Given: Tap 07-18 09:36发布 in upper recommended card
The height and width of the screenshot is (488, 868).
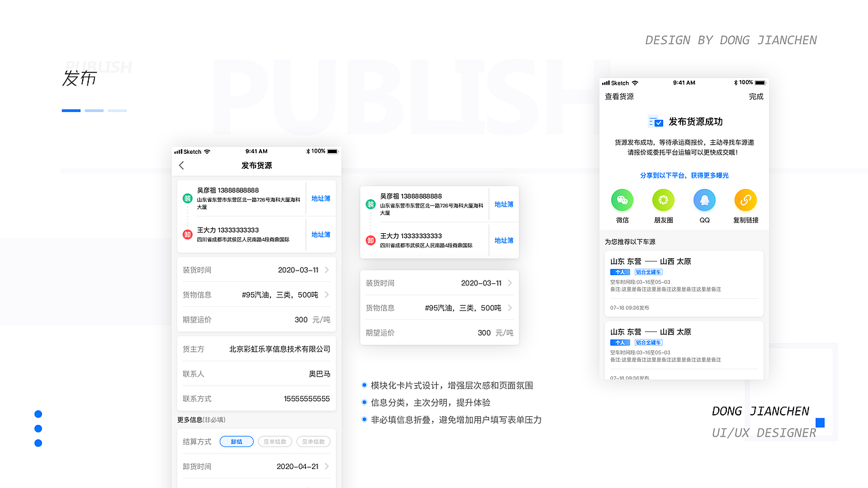Looking at the screenshot, I should click(630, 308).
